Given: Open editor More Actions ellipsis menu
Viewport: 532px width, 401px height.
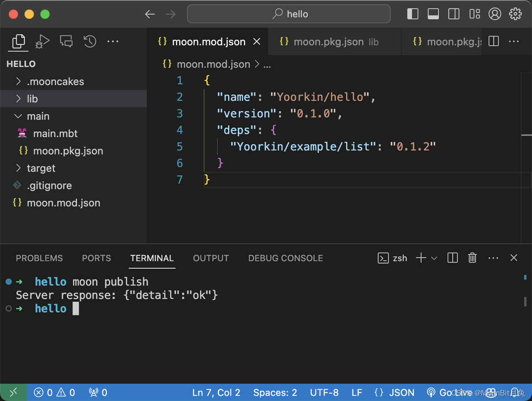Looking at the screenshot, I should pos(514,41).
